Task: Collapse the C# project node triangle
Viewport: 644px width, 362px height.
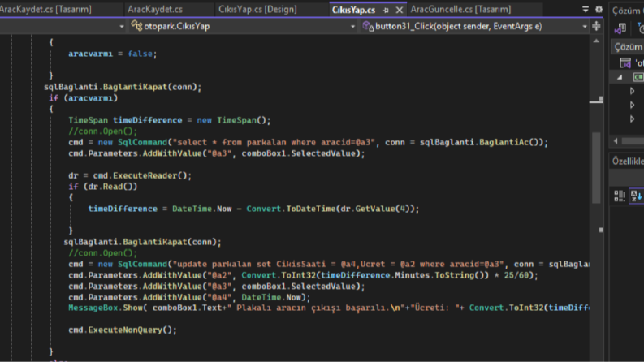Action: [x=620, y=77]
